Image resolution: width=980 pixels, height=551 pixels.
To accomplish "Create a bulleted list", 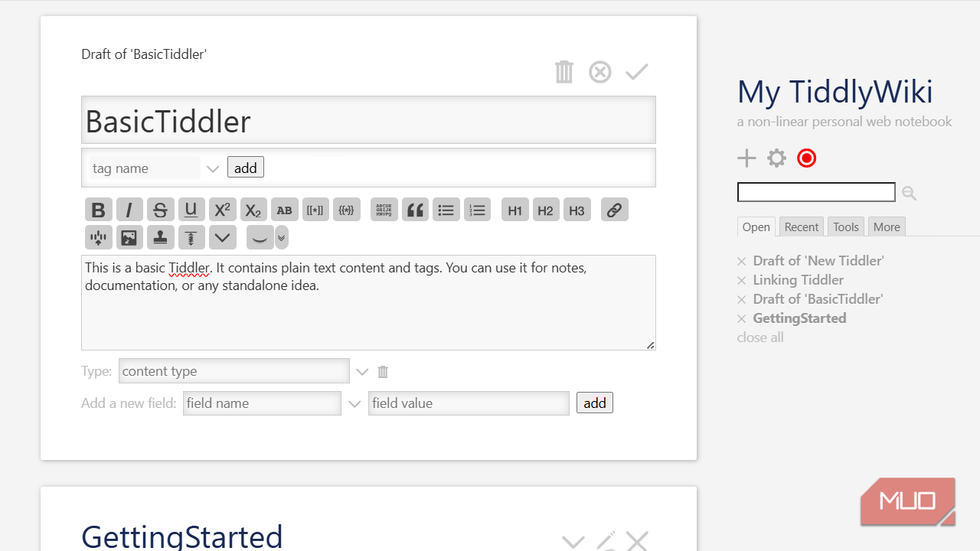I will (x=446, y=210).
